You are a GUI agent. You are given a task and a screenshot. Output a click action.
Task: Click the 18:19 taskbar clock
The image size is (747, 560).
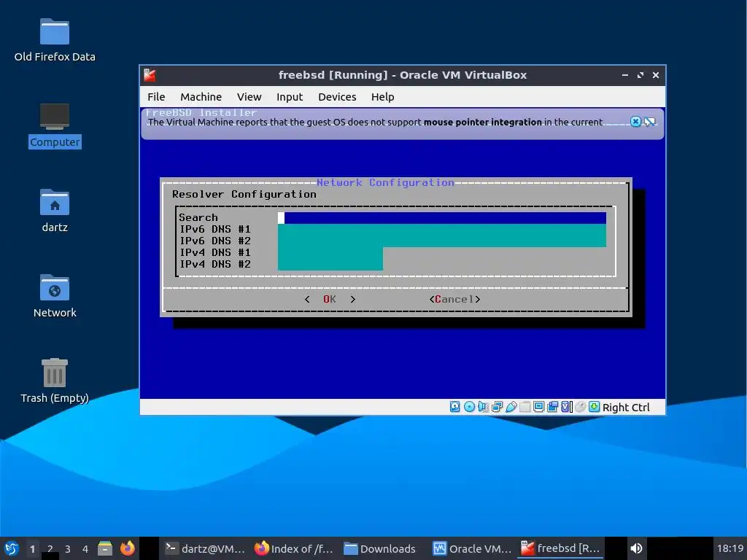point(729,548)
